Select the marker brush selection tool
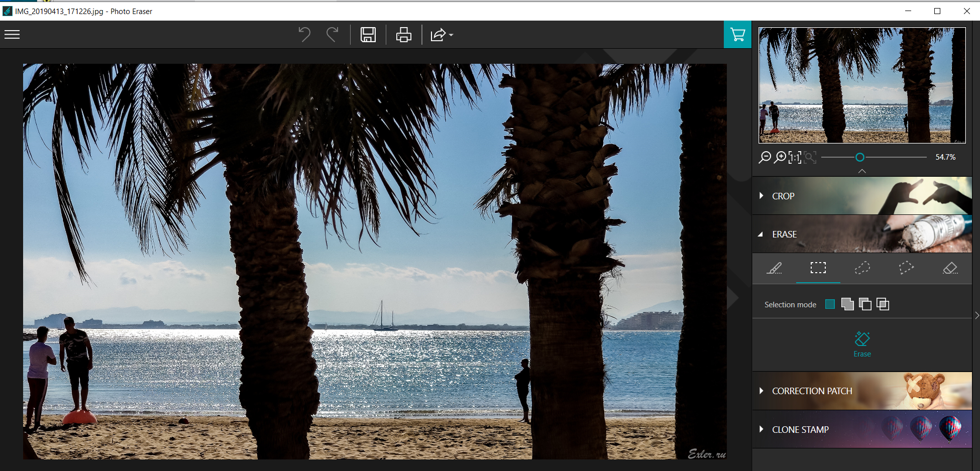This screenshot has width=980, height=471. point(774,268)
